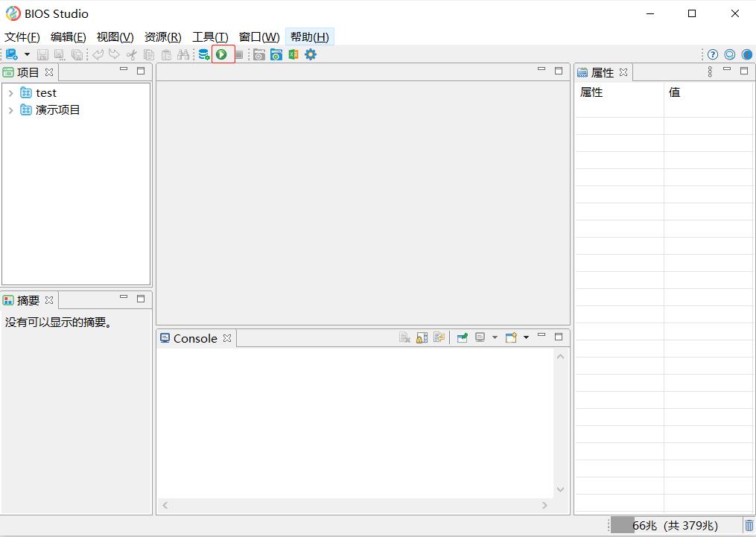756x537 pixels.
Task: Expand the test project node
Action: click(11, 93)
